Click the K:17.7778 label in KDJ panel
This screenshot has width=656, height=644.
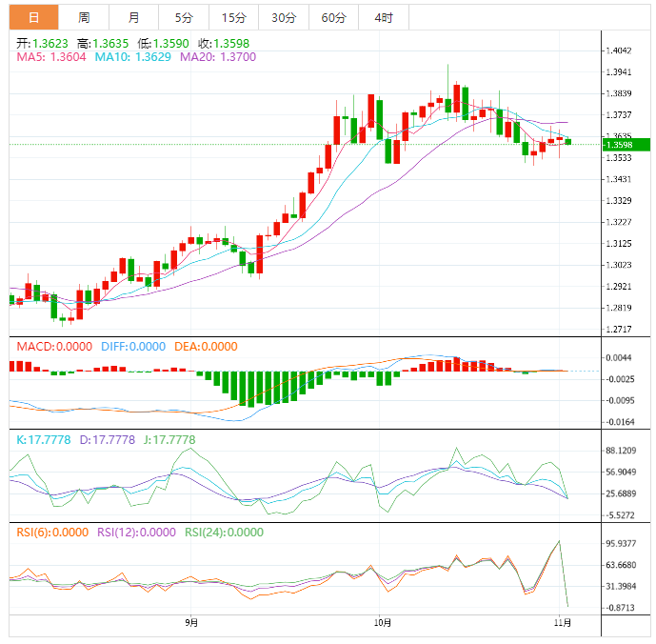click(45, 439)
